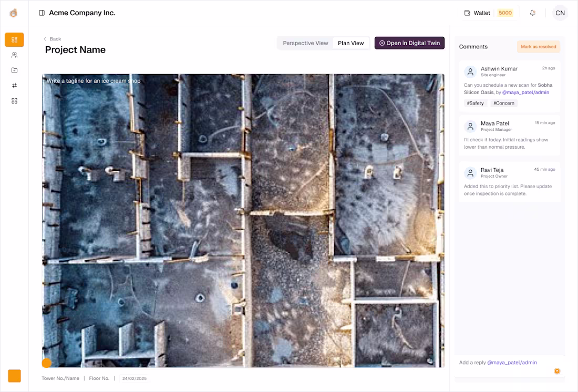Click the '15 min ago' timestamp
578x392 pixels.
pyautogui.click(x=545, y=123)
